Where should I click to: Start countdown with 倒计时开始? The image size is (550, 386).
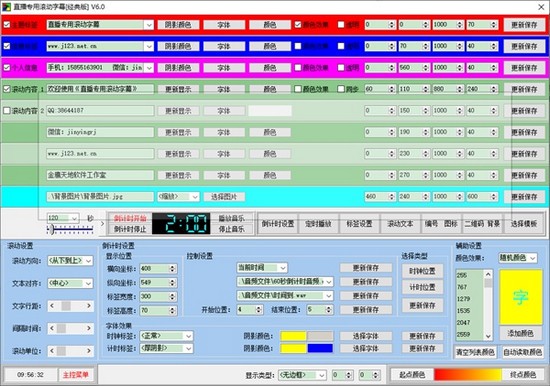pyautogui.click(x=130, y=218)
